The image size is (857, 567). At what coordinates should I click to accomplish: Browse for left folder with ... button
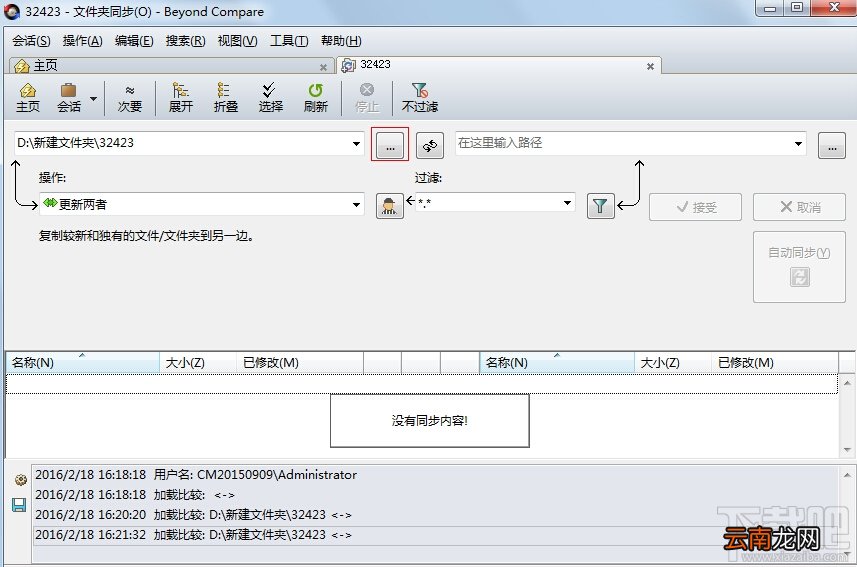(390, 144)
